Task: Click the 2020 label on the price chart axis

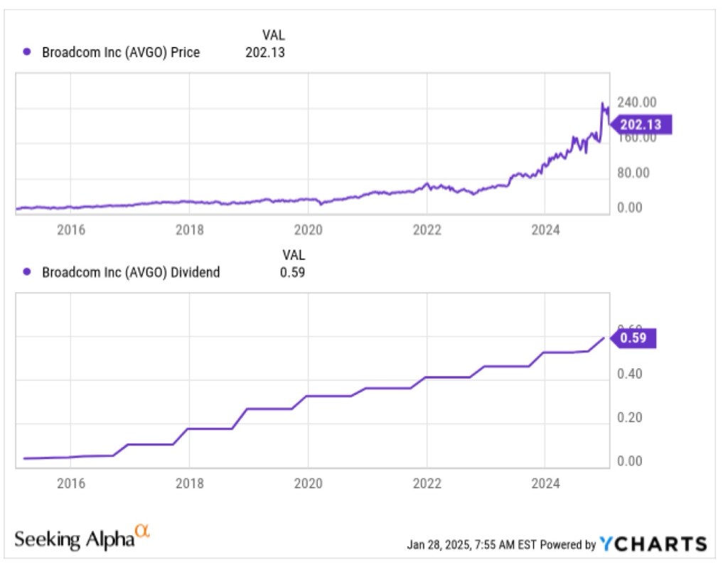Action: 308,229
